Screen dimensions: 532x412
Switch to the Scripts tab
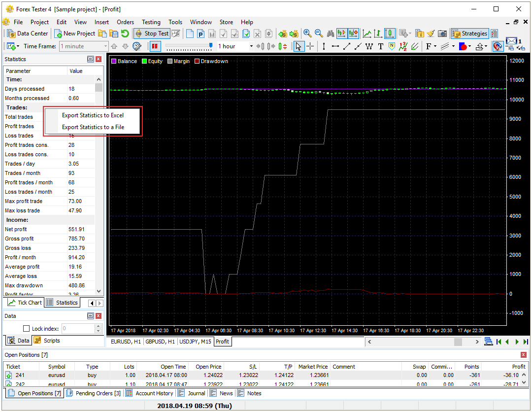coord(47,341)
